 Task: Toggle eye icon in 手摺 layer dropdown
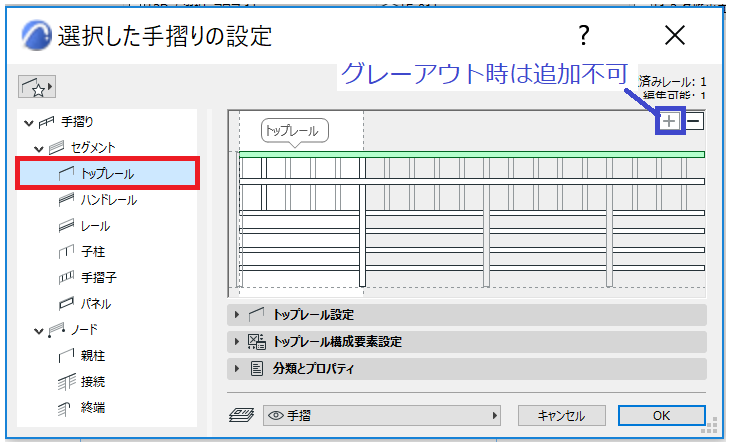point(276,415)
